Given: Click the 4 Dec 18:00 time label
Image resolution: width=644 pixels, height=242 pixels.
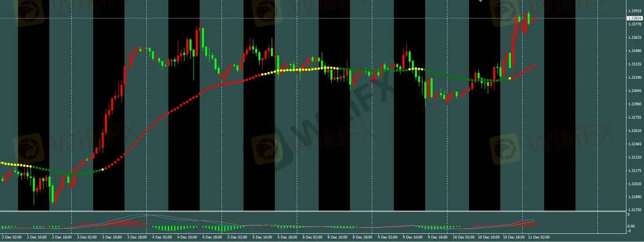Looking at the screenshot, I should [212, 237].
